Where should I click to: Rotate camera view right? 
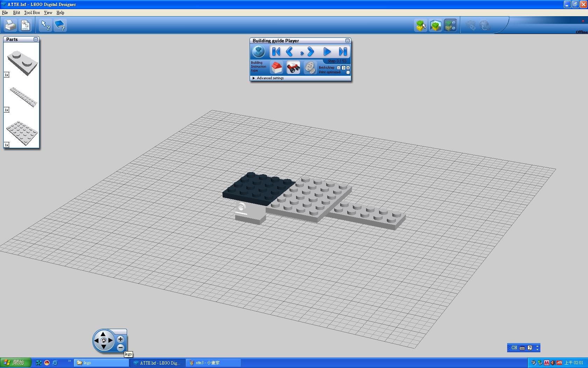point(110,340)
